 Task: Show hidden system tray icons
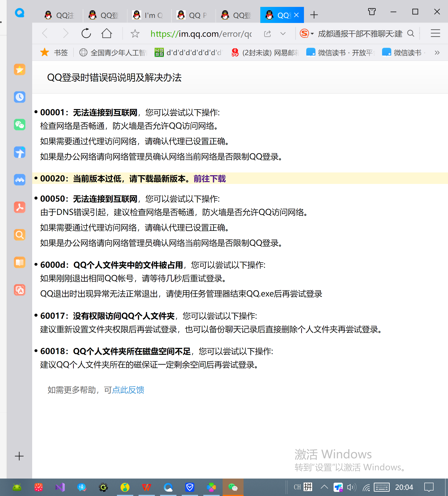coord(324,487)
